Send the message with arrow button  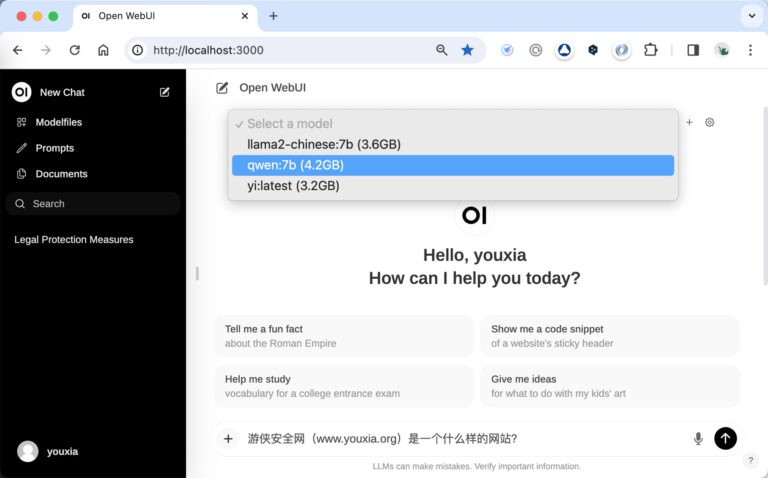[x=725, y=438]
